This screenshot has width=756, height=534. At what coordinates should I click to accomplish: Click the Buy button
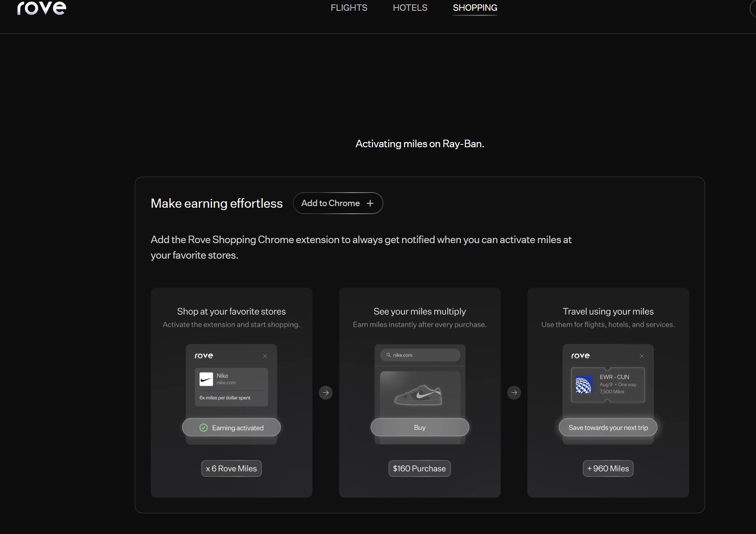pos(420,427)
